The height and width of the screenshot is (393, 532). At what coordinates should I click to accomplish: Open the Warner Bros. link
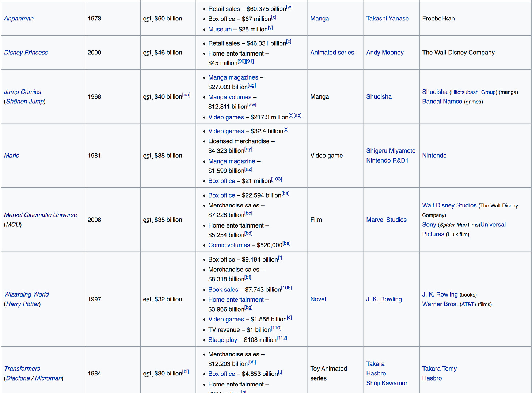440,304
